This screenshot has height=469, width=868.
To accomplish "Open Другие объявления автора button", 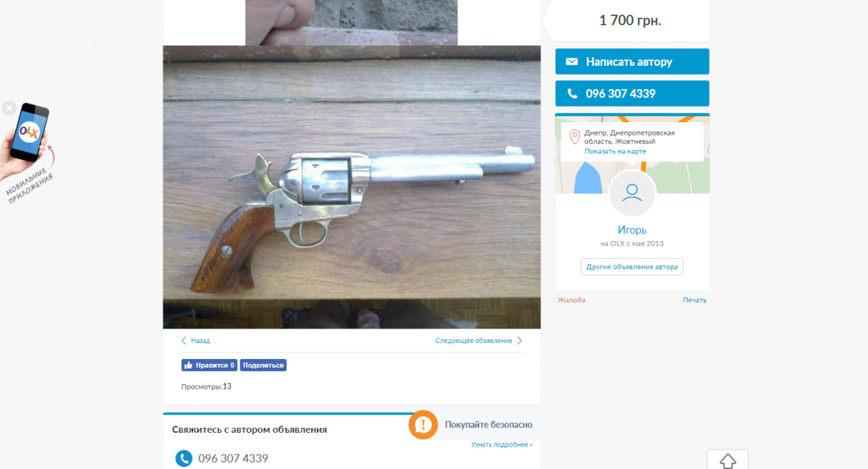I will (x=632, y=266).
